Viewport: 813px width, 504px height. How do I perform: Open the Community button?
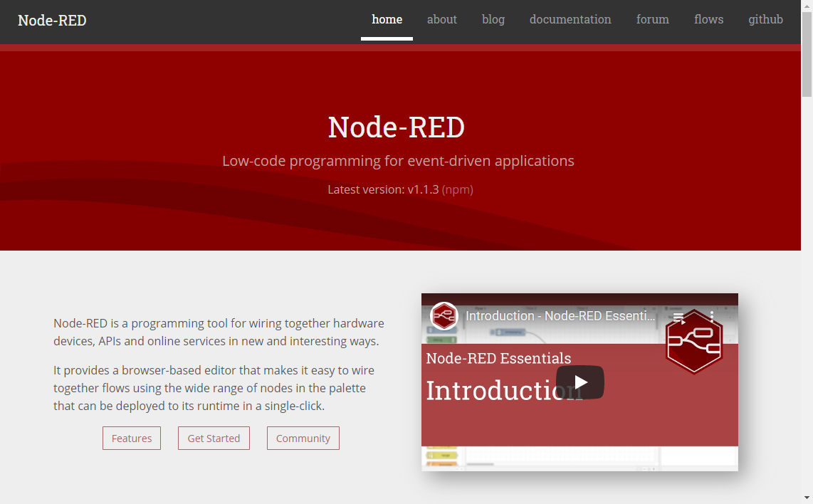point(303,438)
